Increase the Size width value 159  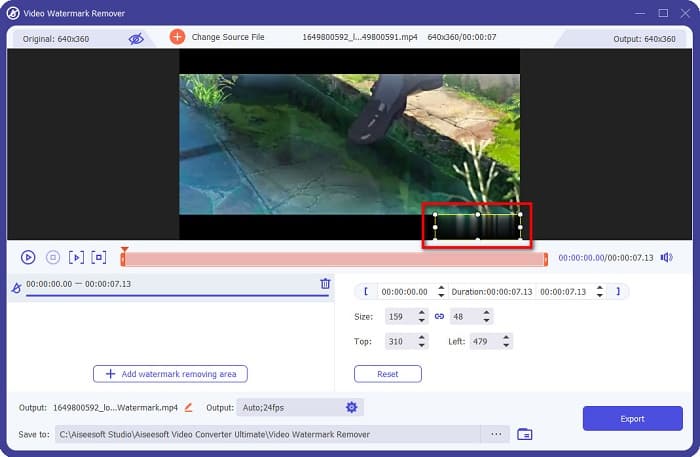pos(422,313)
